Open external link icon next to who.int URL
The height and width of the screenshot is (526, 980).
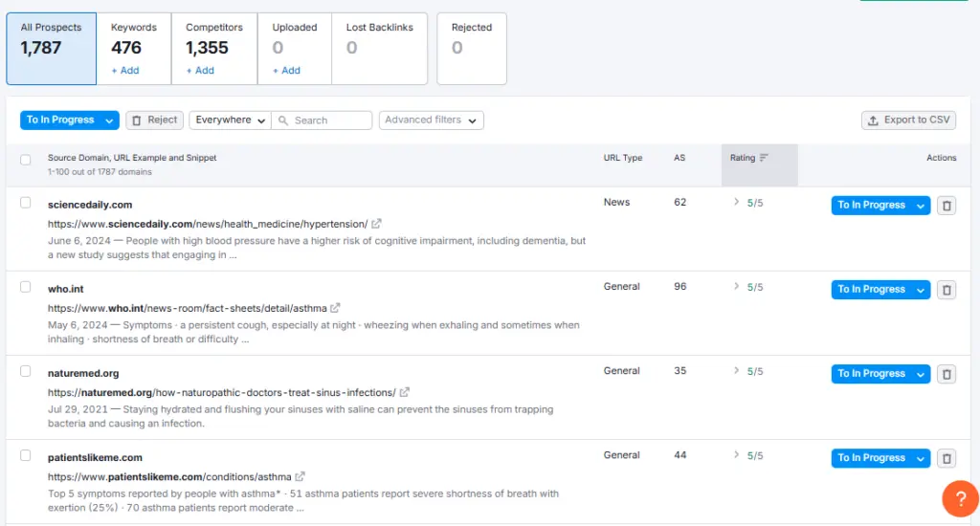click(335, 308)
